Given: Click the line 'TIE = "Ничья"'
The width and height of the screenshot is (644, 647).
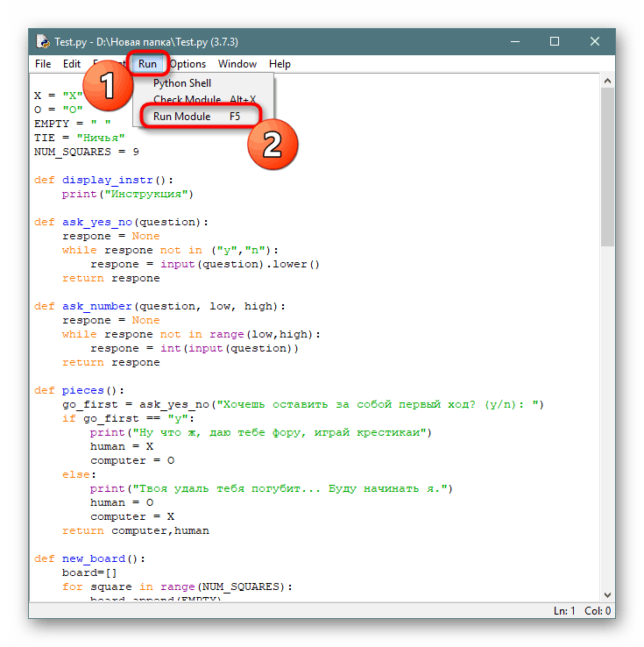Looking at the screenshot, I should (x=79, y=138).
